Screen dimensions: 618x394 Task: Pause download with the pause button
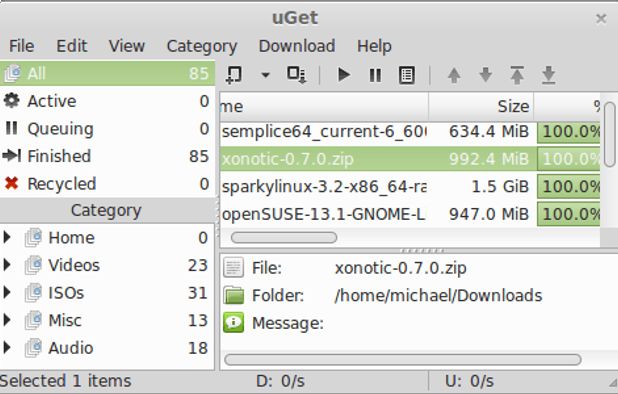pos(375,75)
